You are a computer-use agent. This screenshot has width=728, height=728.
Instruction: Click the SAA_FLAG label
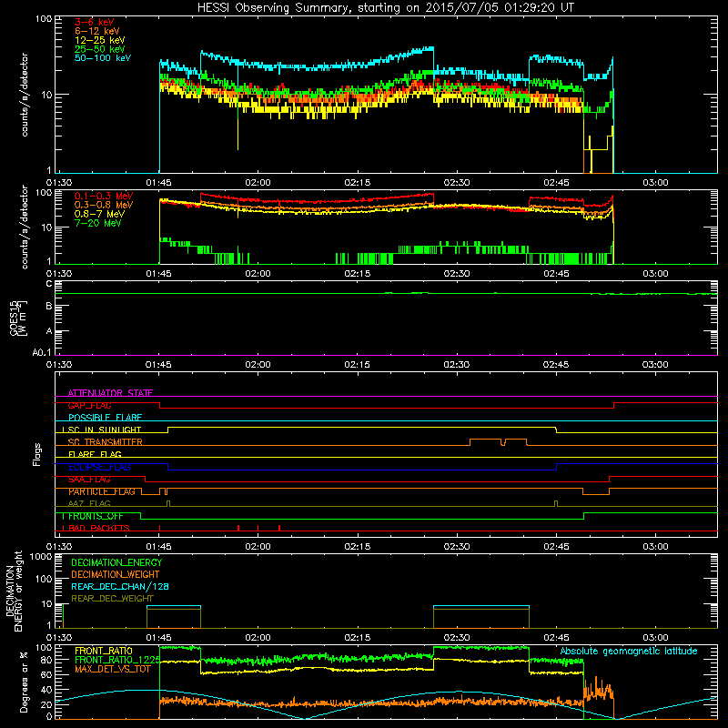[x=89, y=480]
